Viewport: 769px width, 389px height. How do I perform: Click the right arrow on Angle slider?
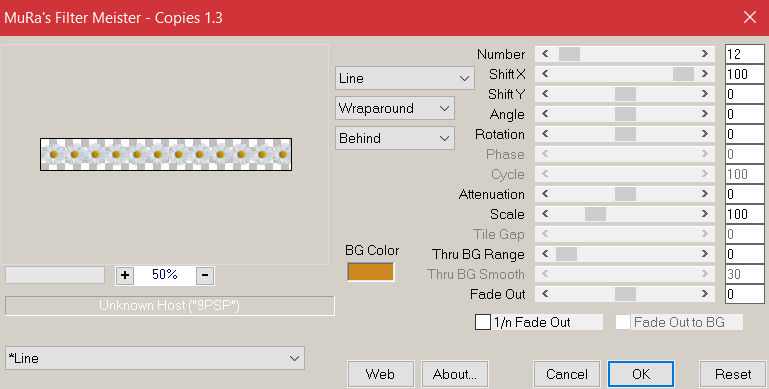point(705,114)
